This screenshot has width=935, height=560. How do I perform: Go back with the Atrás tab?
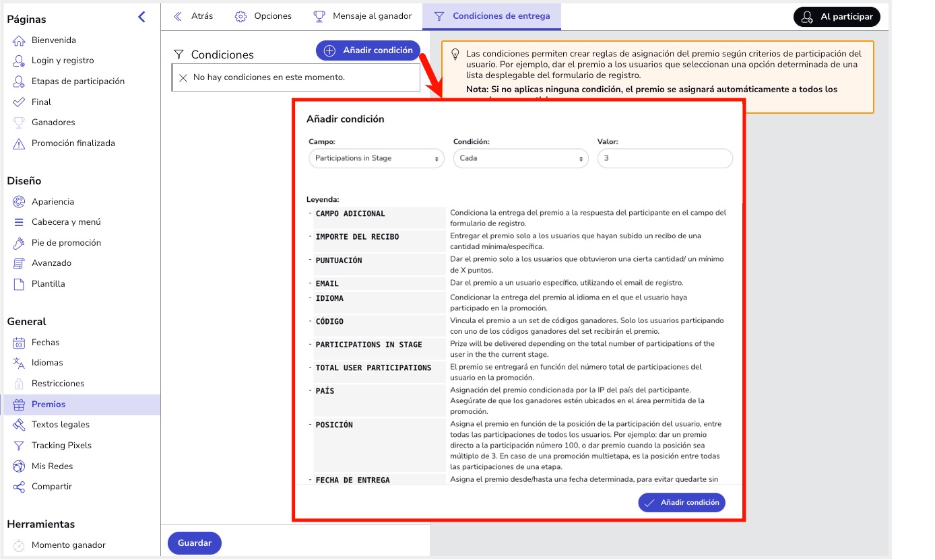193,16
